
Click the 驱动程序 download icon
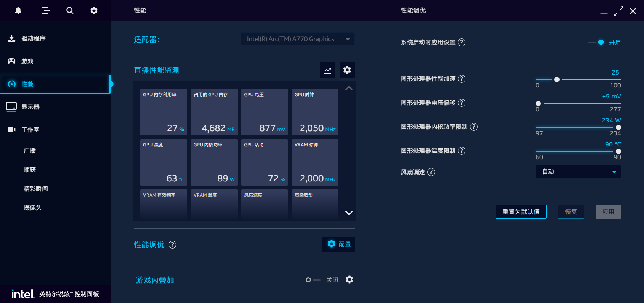[x=11, y=38]
